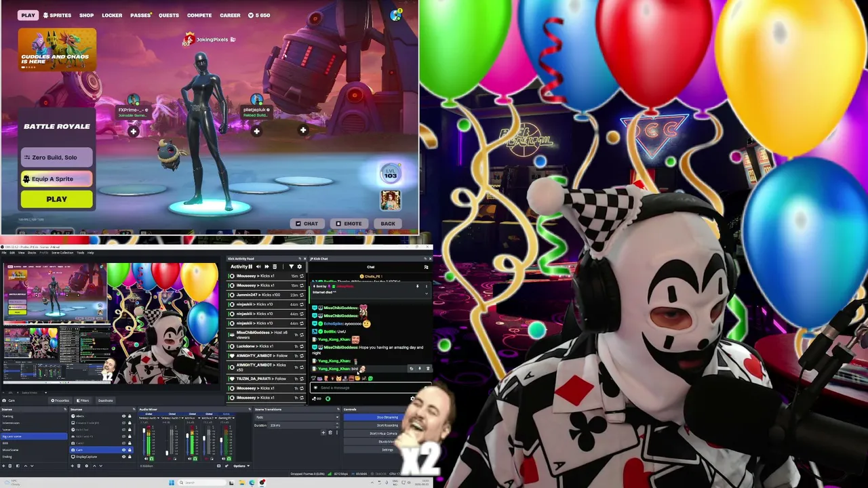868x488 pixels.
Task: Click the Stop Streaming button
Action: (387, 418)
